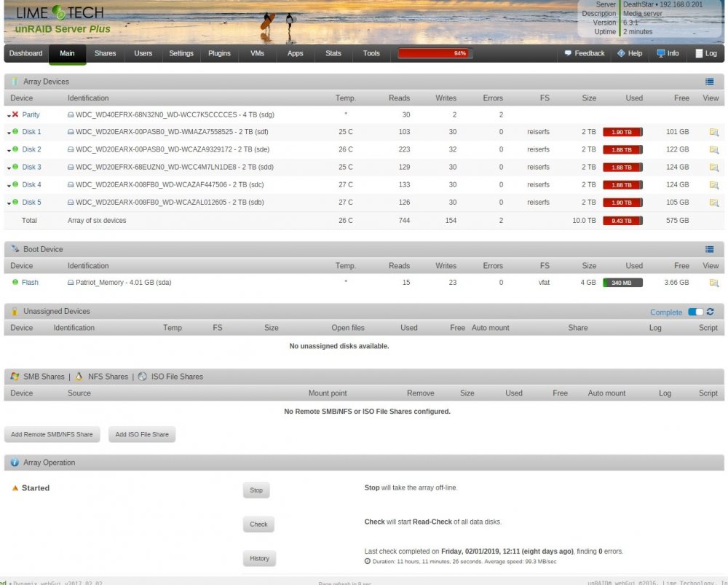Screen dimensions: 728x585
Task: Click the green status ball of Disk 5
Action: click(15, 202)
